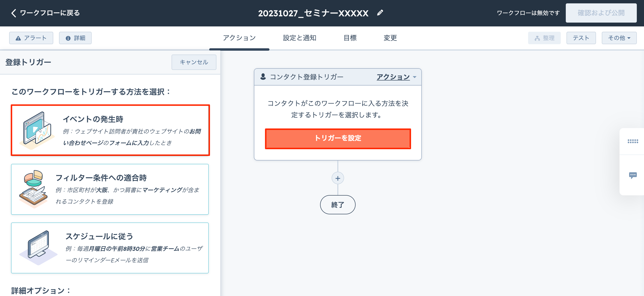Expand the その他 dropdown

tap(619, 38)
